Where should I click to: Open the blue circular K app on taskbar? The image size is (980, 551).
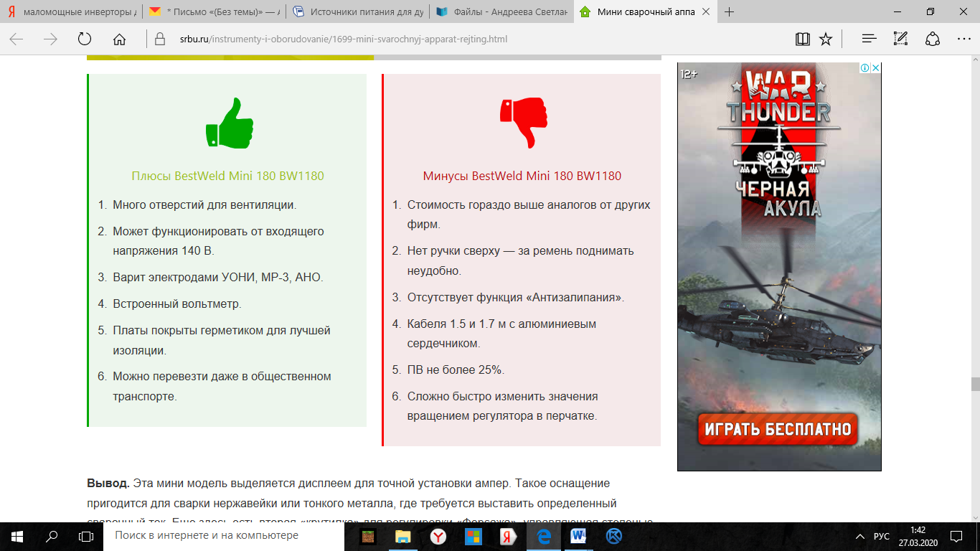[x=614, y=536]
